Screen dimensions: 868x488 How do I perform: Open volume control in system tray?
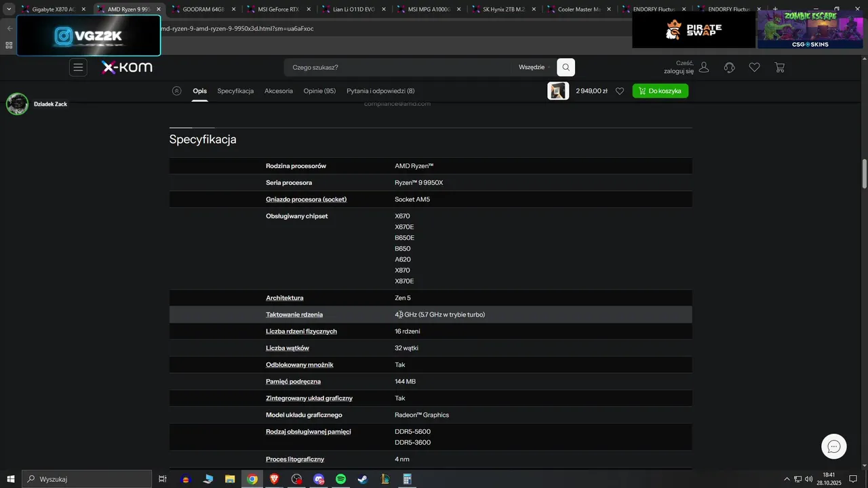pos(808,479)
